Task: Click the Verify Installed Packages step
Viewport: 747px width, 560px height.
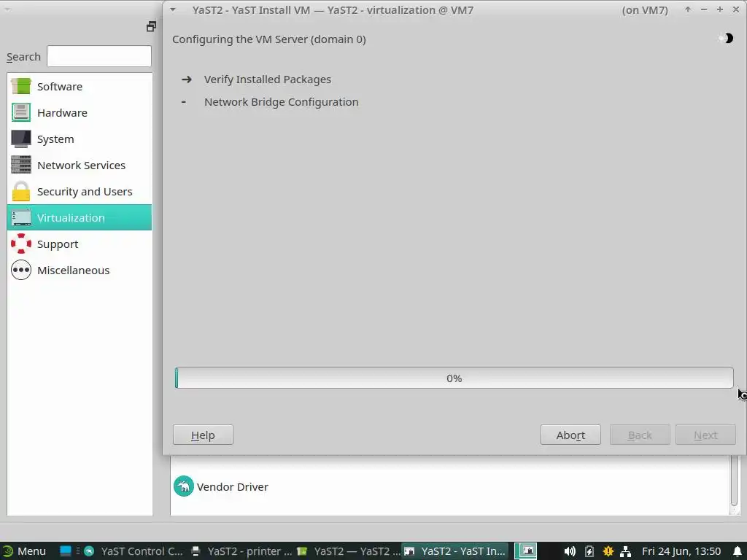Action: click(268, 79)
